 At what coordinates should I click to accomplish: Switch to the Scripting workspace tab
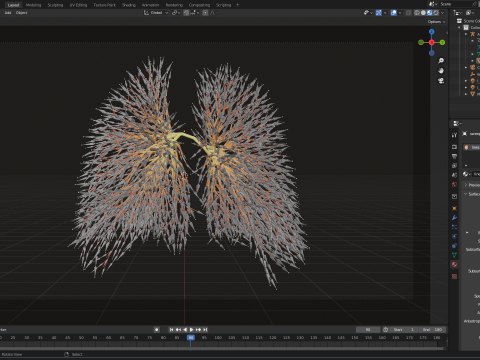[x=223, y=5]
